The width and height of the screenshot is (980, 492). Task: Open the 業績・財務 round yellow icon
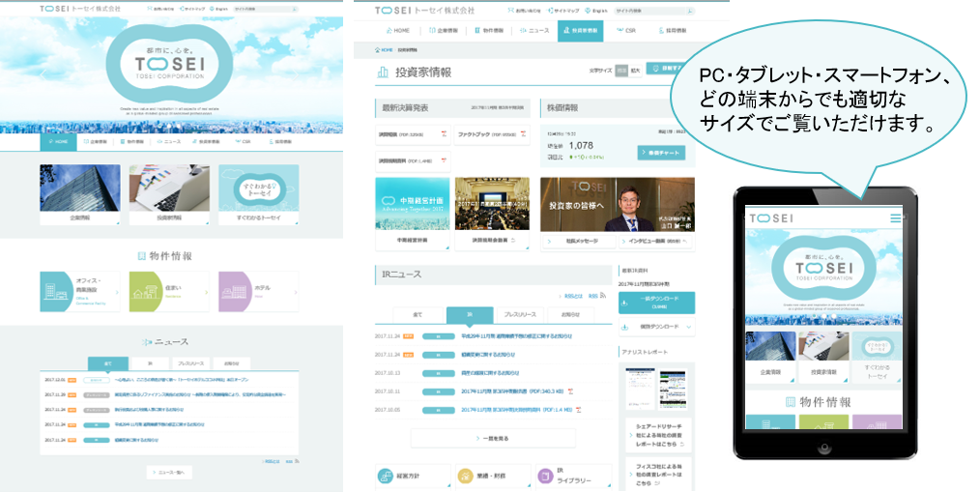pos(466,477)
